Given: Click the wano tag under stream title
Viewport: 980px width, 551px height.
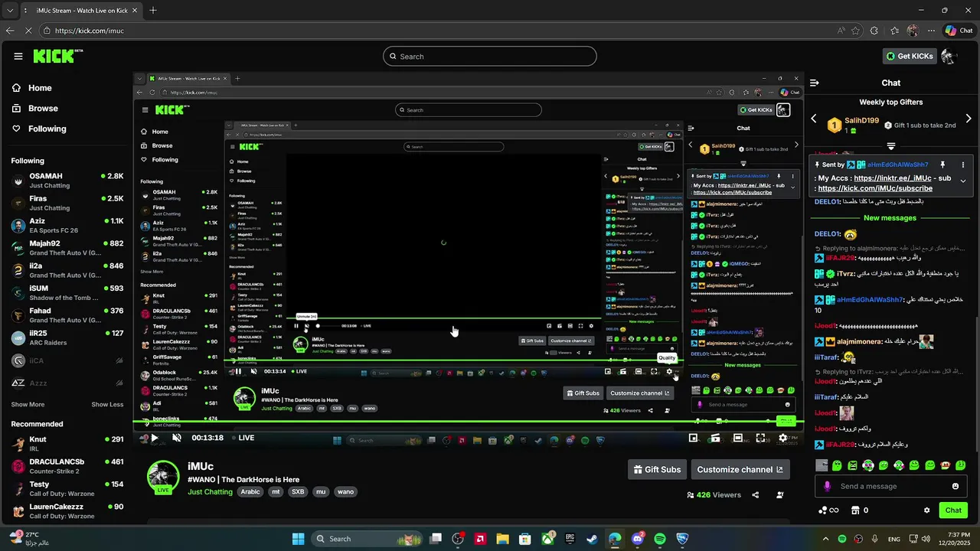Looking at the screenshot, I should coord(346,492).
